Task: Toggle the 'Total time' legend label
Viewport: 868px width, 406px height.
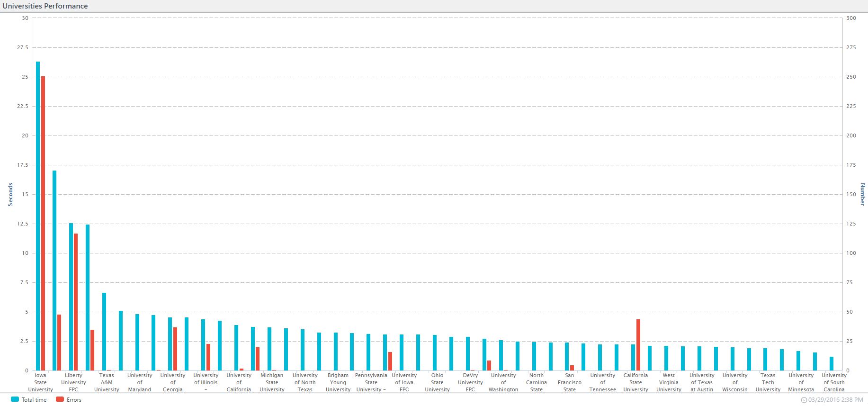Action: [34, 400]
